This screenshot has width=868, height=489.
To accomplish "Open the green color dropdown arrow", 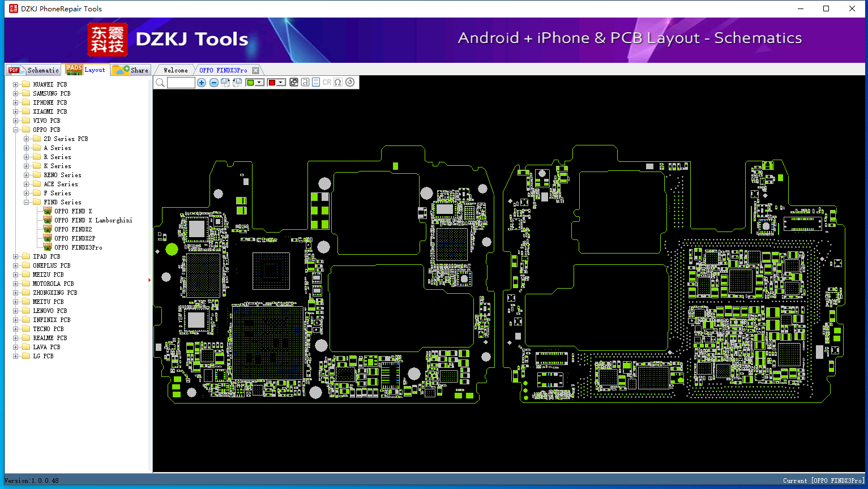I will [x=259, y=83].
